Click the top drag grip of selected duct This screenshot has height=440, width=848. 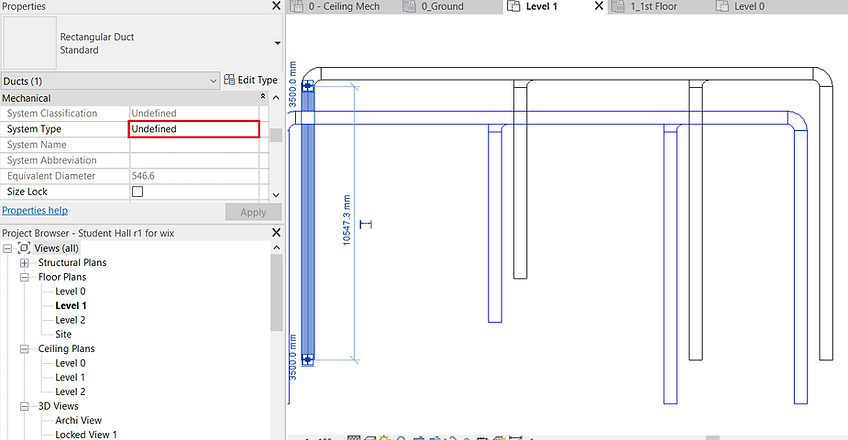pyautogui.click(x=307, y=86)
